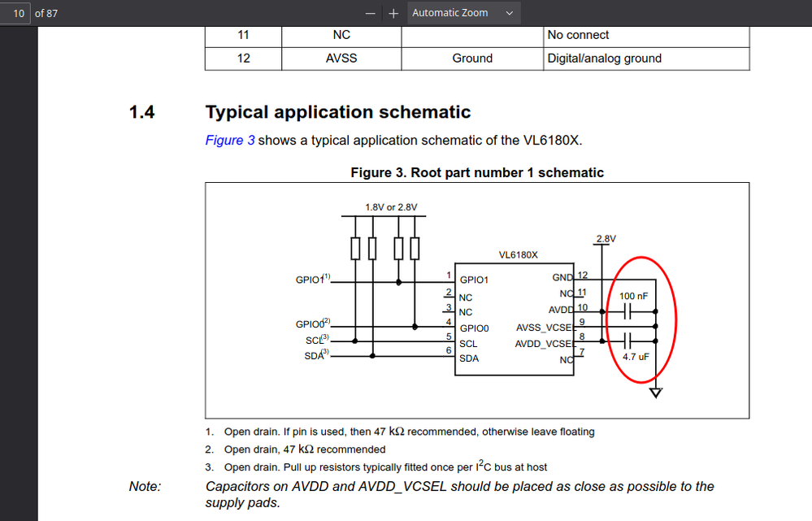Click the GPIO1 pin label inside chip

[x=474, y=280]
